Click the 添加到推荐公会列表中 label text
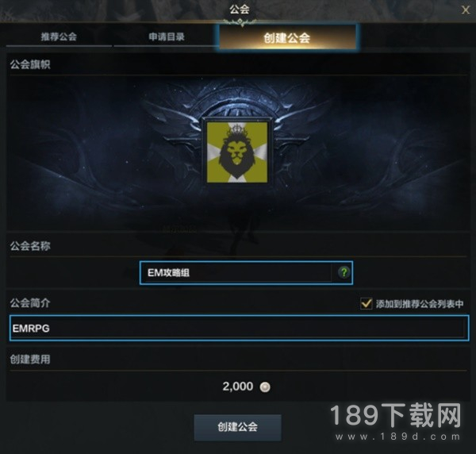Image resolution: width=476 pixels, height=454 pixels. coord(420,304)
